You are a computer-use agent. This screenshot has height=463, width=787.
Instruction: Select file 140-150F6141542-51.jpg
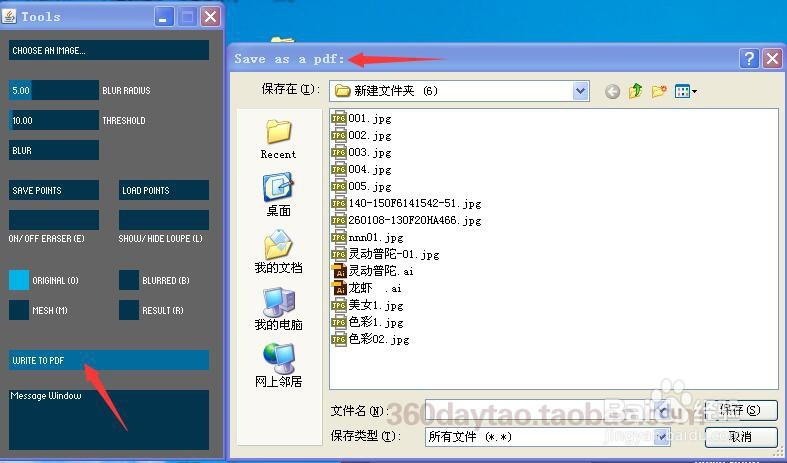(x=407, y=203)
